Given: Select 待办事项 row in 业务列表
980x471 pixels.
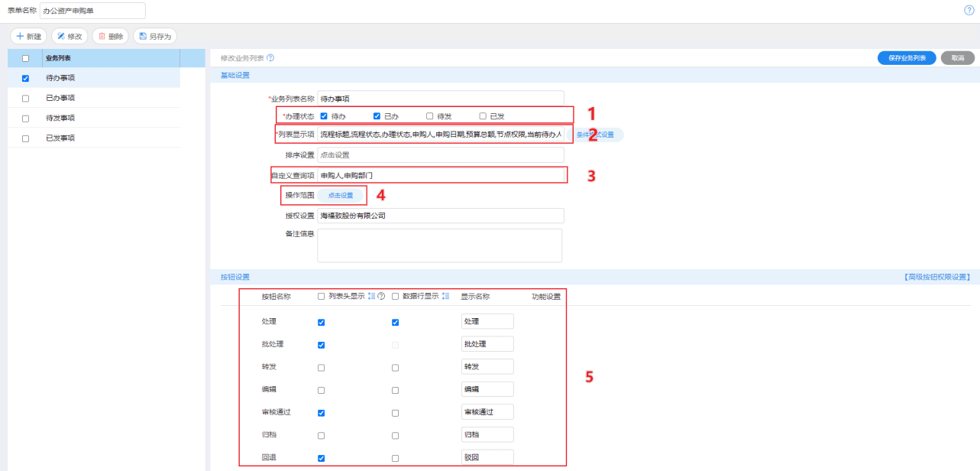Looking at the screenshot, I should point(94,78).
